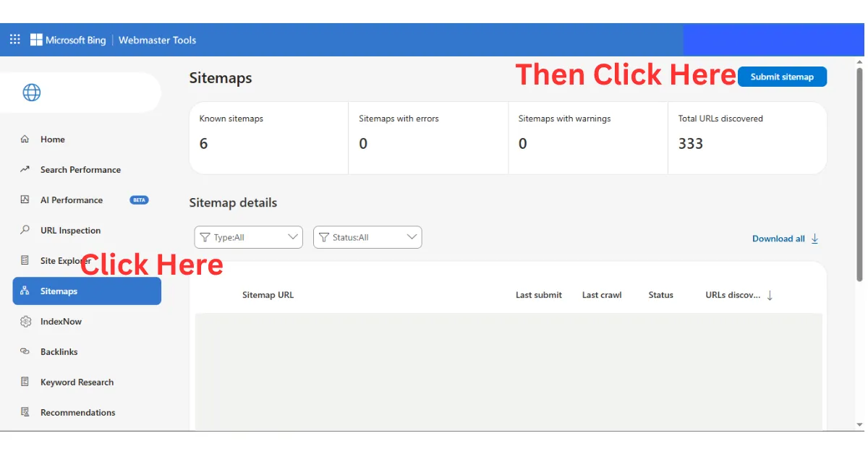868x454 pixels.
Task: Click the sort arrow next to URLs discovered
Action: coord(770,295)
